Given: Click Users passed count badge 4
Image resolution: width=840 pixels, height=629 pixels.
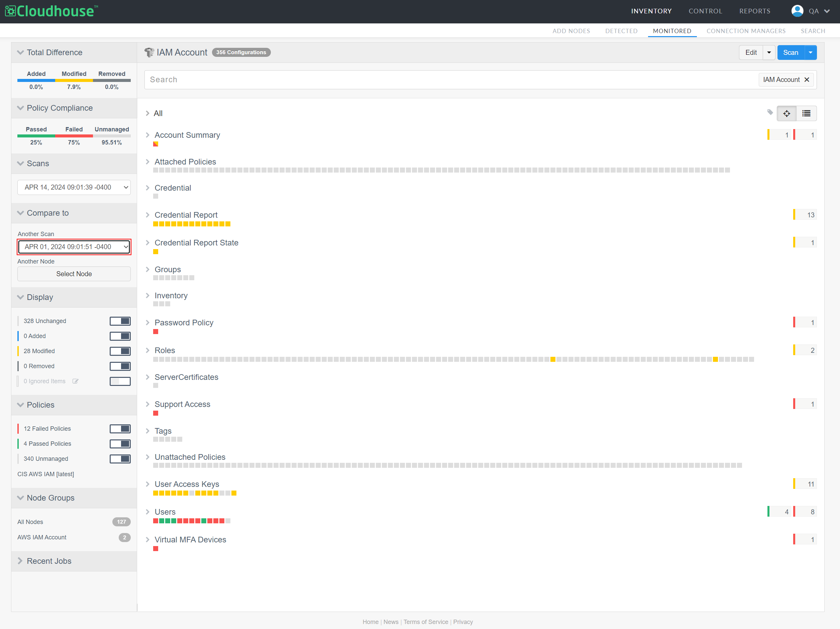Looking at the screenshot, I should coord(779,512).
